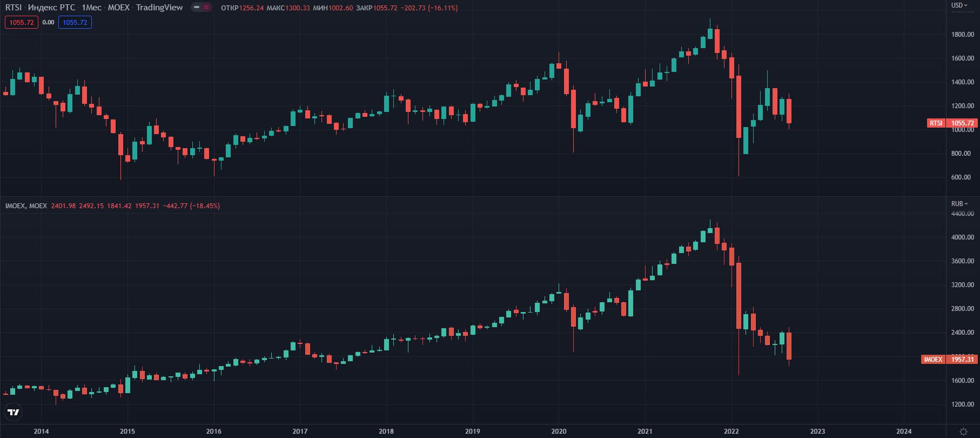Viewport: 980px width, 438px height.
Task: Click the 3600.00 price scale label
Action: coord(963,261)
